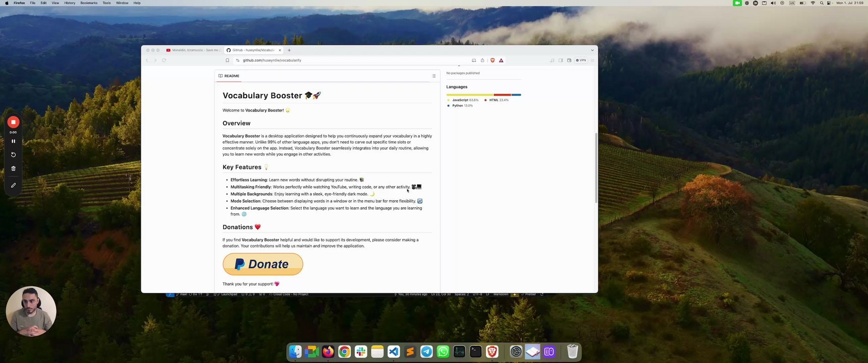Viewport: 868px width, 363px height.
Task: Select the README tab
Action: (229, 76)
